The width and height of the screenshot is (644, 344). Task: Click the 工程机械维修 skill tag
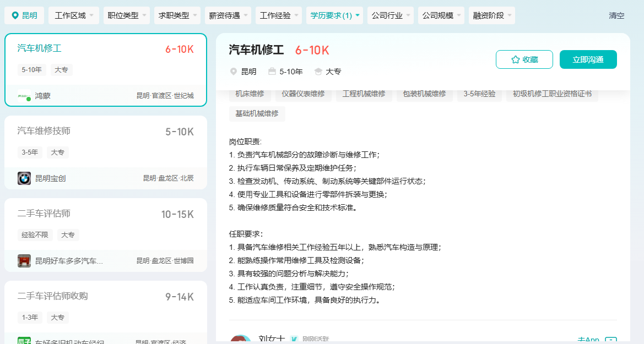[x=364, y=94]
